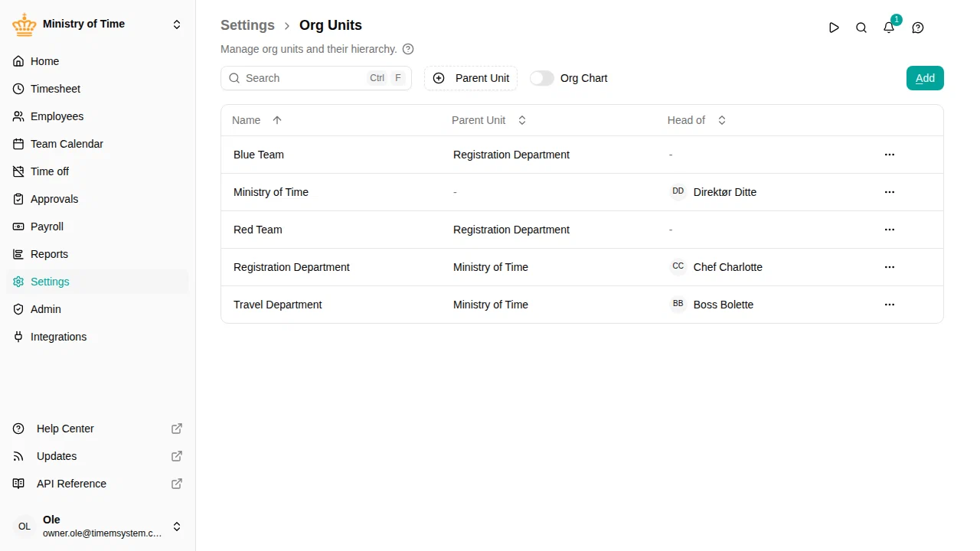Open actions menu for Red Team row
980x551 pixels.
(890, 230)
